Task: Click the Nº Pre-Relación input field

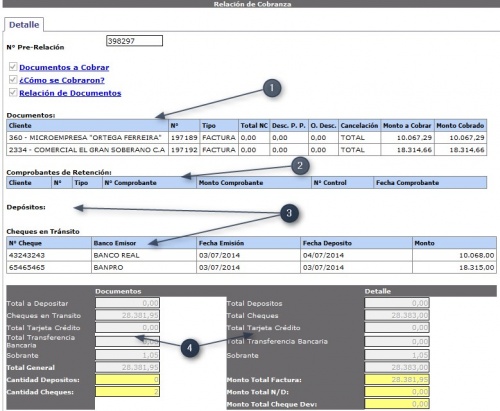Action: [x=134, y=41]
